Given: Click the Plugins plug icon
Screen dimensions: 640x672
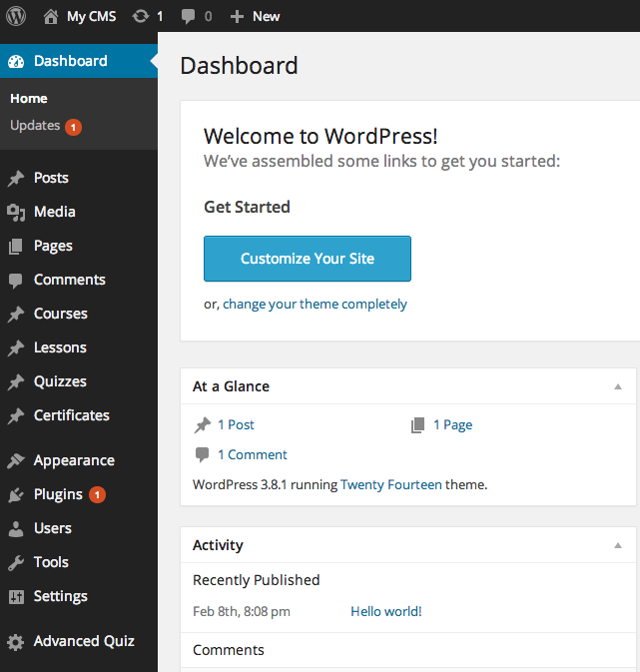Looking at the screenshot, I should point(16,494).
